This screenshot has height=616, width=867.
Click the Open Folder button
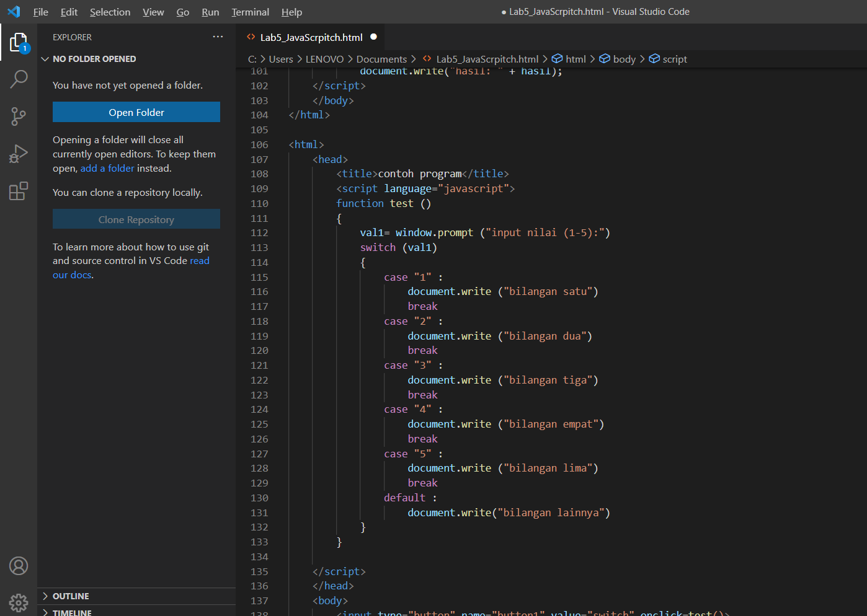click(x=136, y=112)
